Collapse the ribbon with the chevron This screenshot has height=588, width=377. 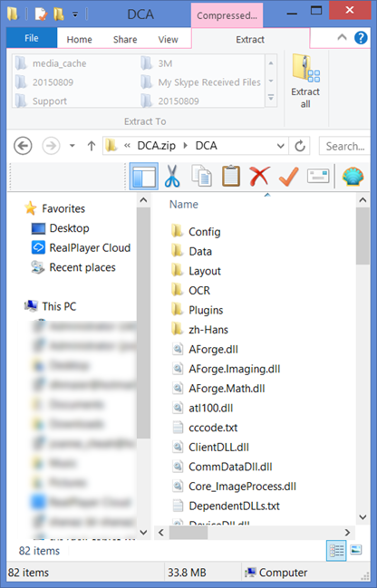342,37
